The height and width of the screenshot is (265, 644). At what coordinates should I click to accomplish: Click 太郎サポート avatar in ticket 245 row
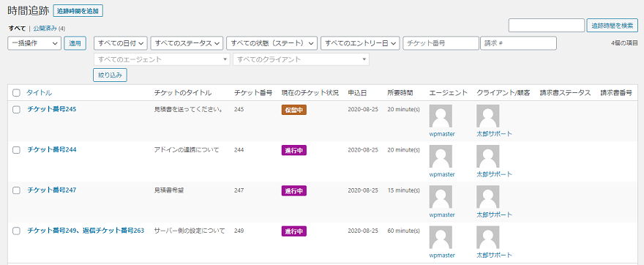[488, 116]
